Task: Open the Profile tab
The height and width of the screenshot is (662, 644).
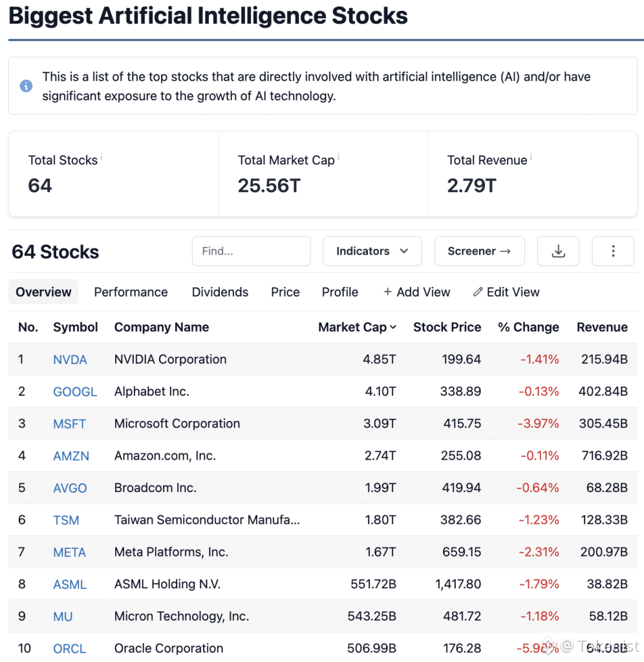Action: (340, 292)
